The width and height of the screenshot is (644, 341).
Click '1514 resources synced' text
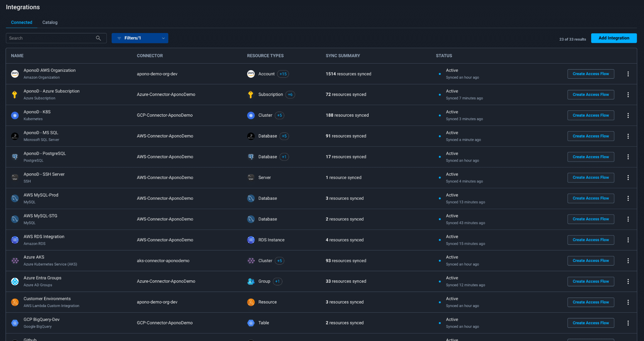pyautogui.click(x=348, y=74)
